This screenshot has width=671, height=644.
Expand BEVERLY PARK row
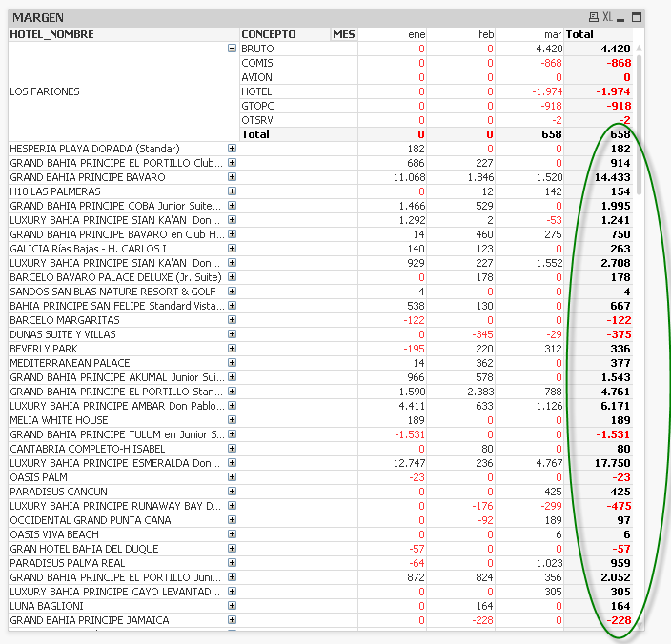pos(232,349)
